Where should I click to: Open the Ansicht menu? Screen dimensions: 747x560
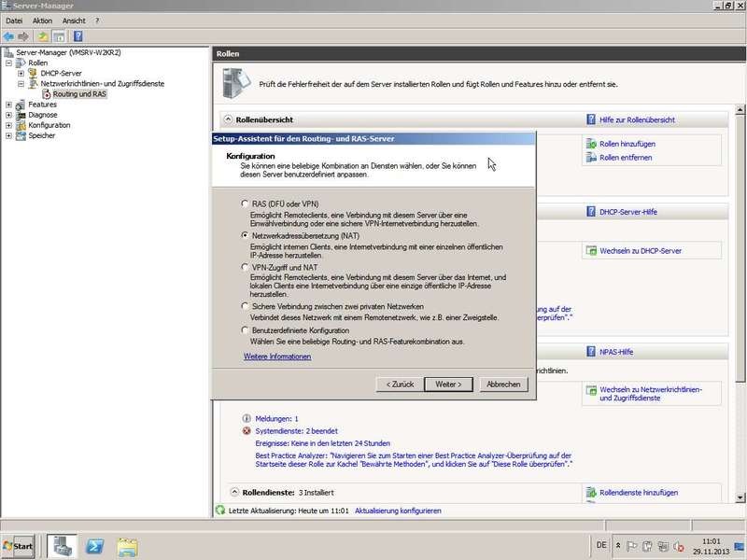point(74,21)
